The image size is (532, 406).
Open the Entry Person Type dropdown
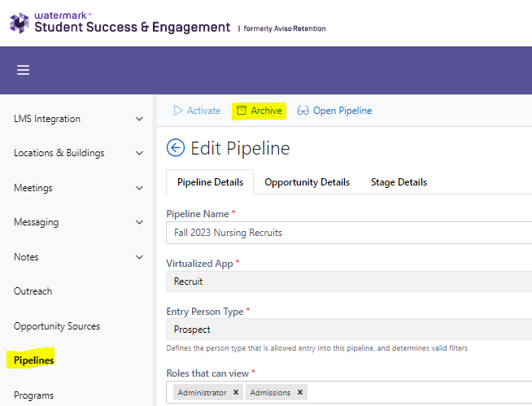point(349,330)
